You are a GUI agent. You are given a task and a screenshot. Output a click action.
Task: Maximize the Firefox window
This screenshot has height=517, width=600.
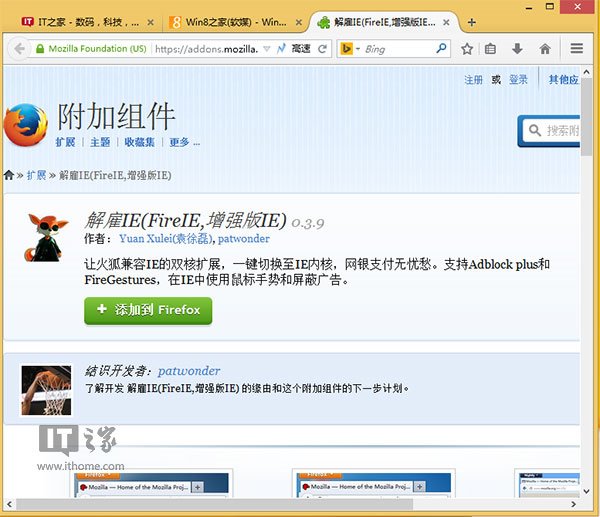[549, 7]
